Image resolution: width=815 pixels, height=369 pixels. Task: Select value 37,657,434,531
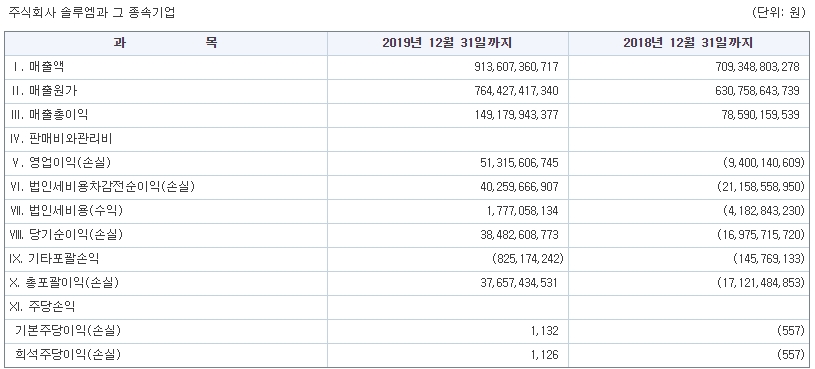pos(520,283)
